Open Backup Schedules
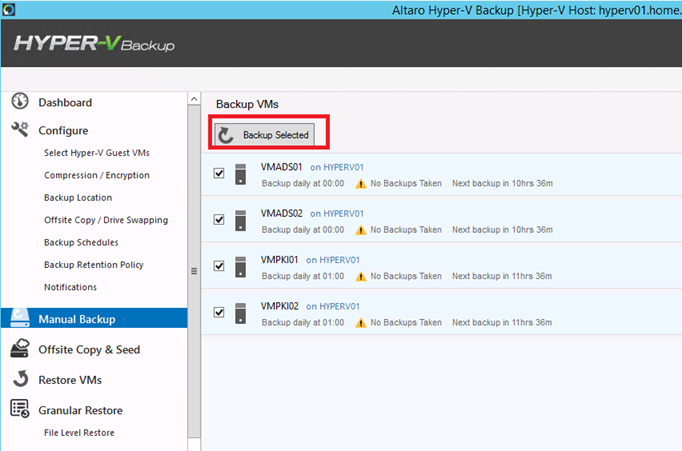Viewport: 682px width, 451px height. (x=81, y=243)
